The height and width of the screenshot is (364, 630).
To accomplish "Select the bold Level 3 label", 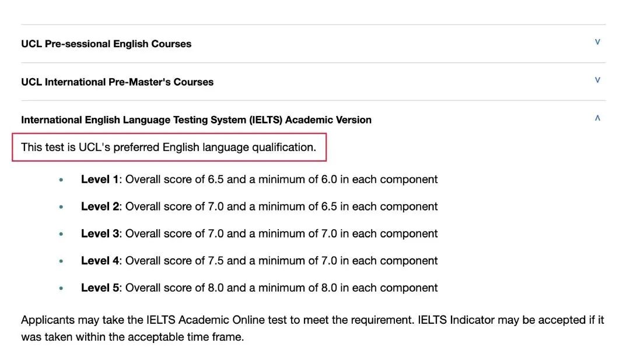I will pos(100,234).
